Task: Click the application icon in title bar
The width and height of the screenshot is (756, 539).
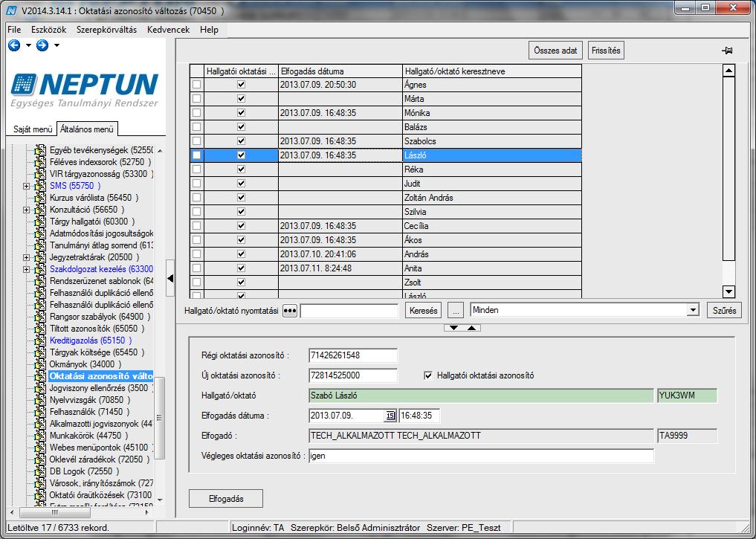Action: point(11,10)
